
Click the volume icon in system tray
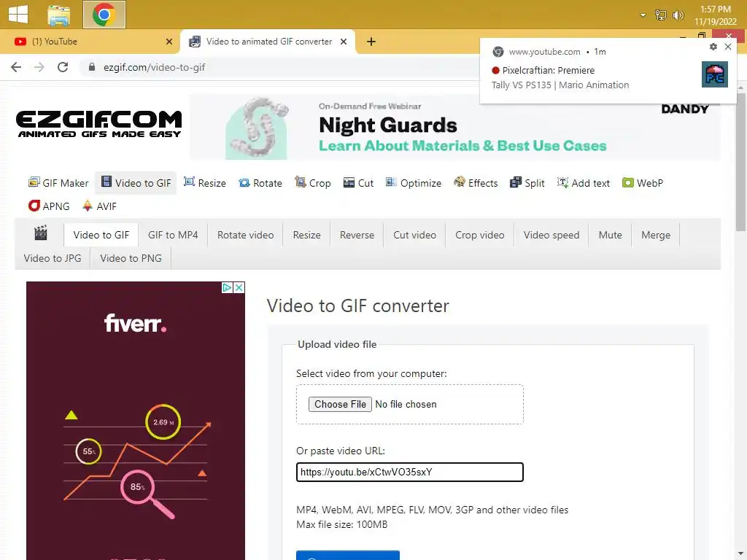coord(678,15)
